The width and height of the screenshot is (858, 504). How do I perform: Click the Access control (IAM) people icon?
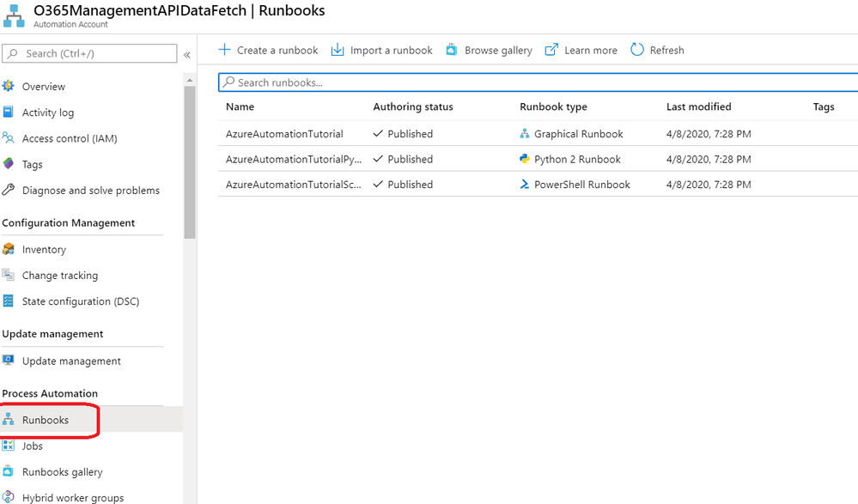pos(9,138)
